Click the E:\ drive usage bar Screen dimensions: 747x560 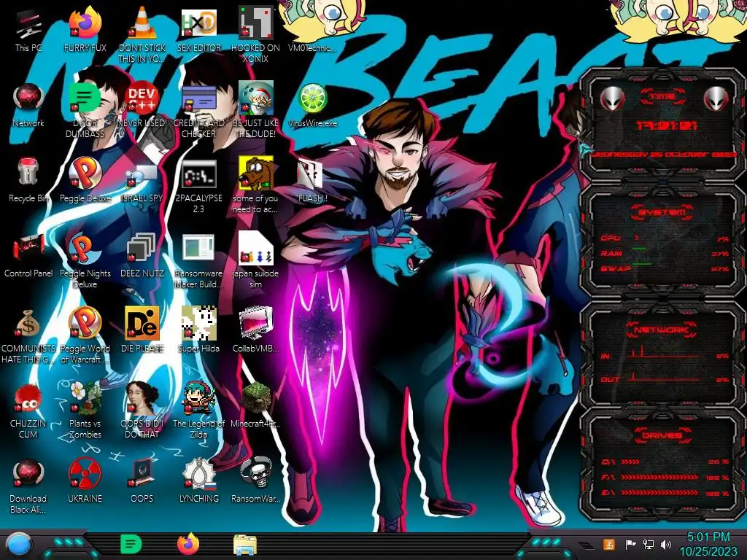(665, 494)
